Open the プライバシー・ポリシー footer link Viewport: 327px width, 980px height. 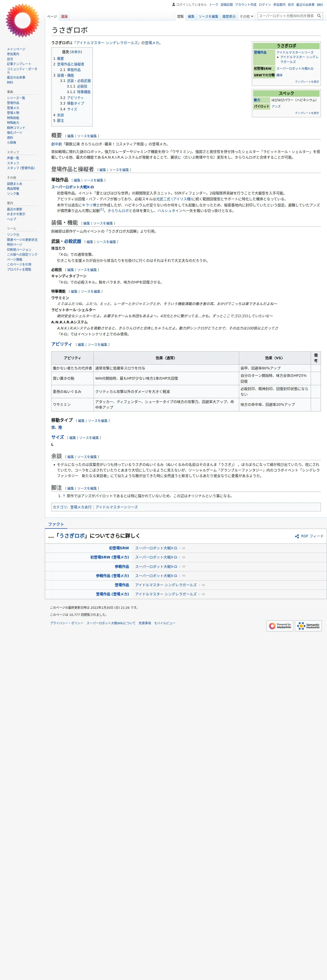(67, 623)
